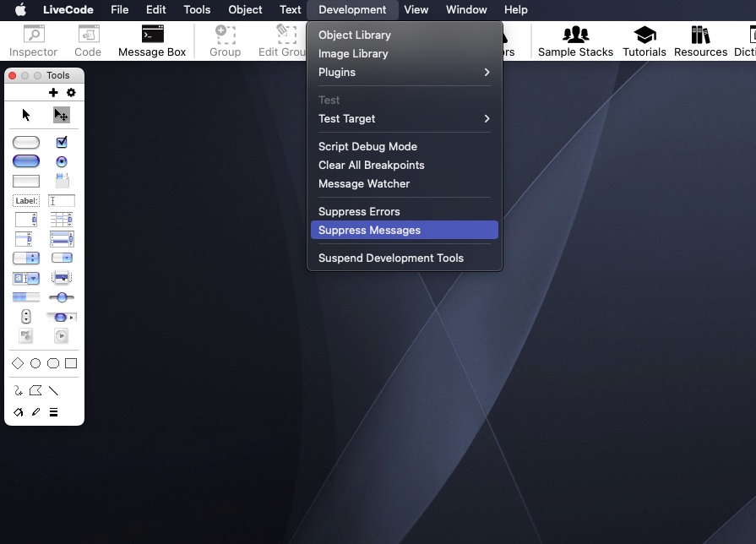Open the Inspector from the toolbar
Image resolution: width=756 pixels, height=544 pixels.
click(x=34, y=41)
